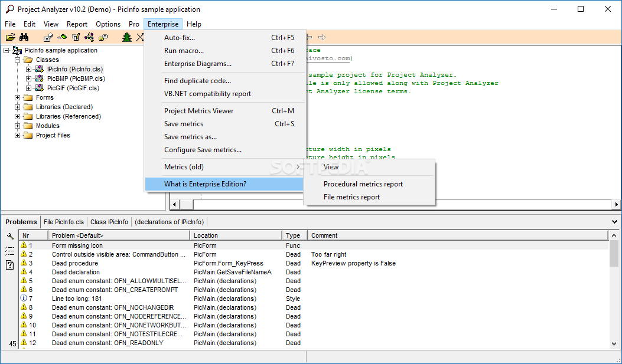Click the PicBMP class icon in tree
This screenshot has width=622, height=364.
click(x=39, y=78)
